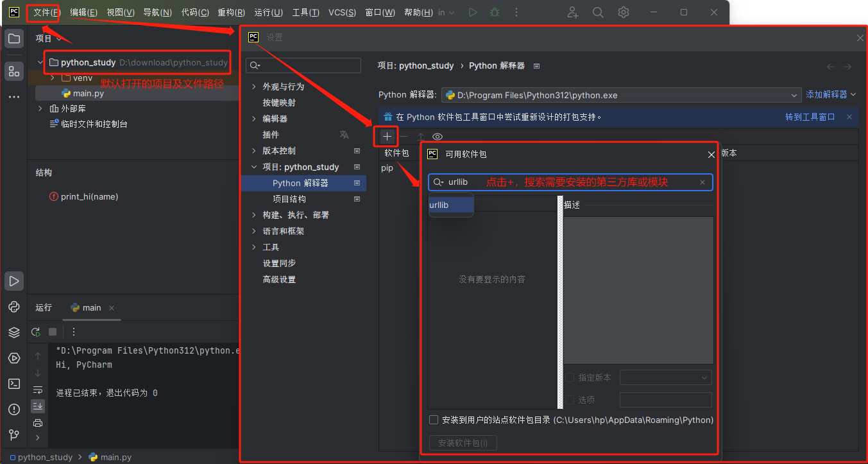
Task: Click the 选项 options text field
Action: coord(665,400)
